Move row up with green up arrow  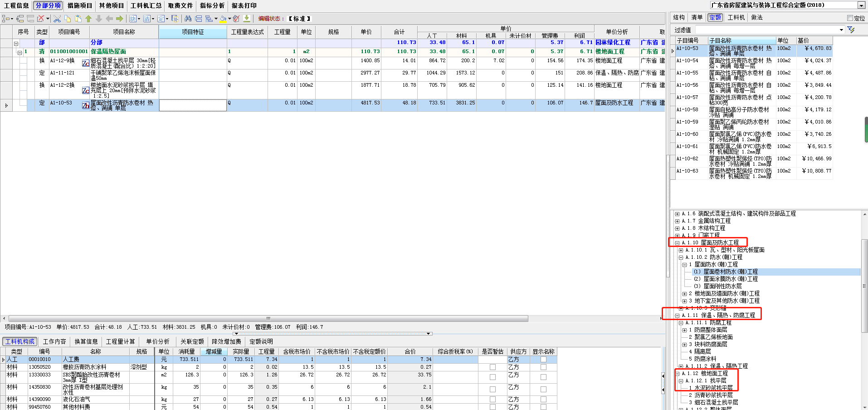tap(88, 19)
